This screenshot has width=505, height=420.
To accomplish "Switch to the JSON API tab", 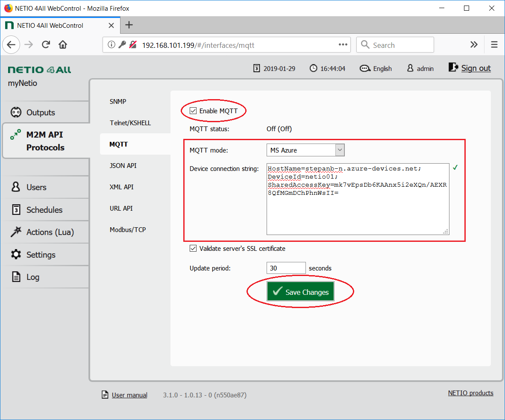I will click(123, 165).
